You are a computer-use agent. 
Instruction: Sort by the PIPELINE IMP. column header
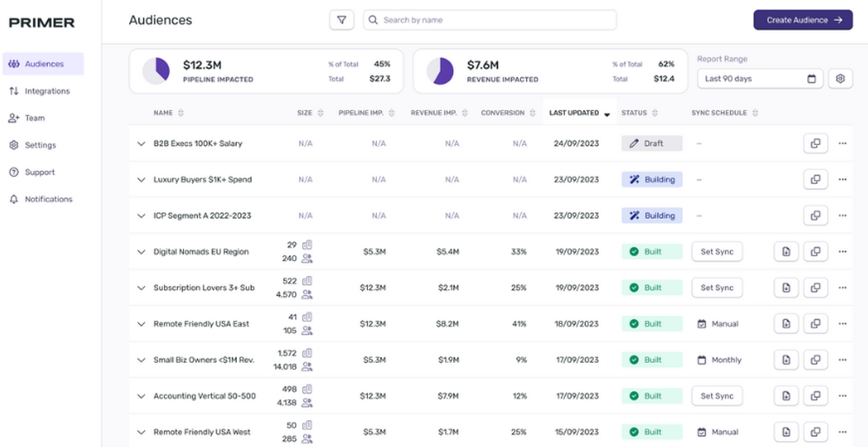point(366,113)
